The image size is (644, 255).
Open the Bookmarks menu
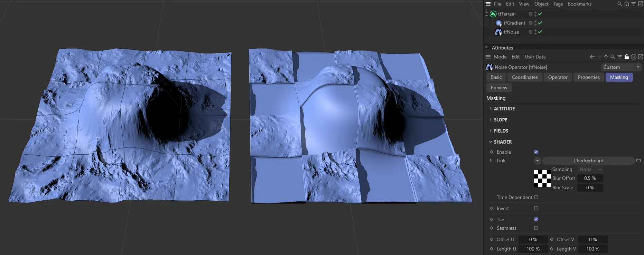580,4
